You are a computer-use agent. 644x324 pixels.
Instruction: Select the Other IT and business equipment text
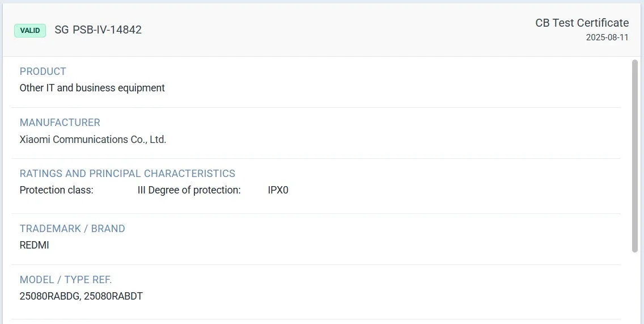92,88
